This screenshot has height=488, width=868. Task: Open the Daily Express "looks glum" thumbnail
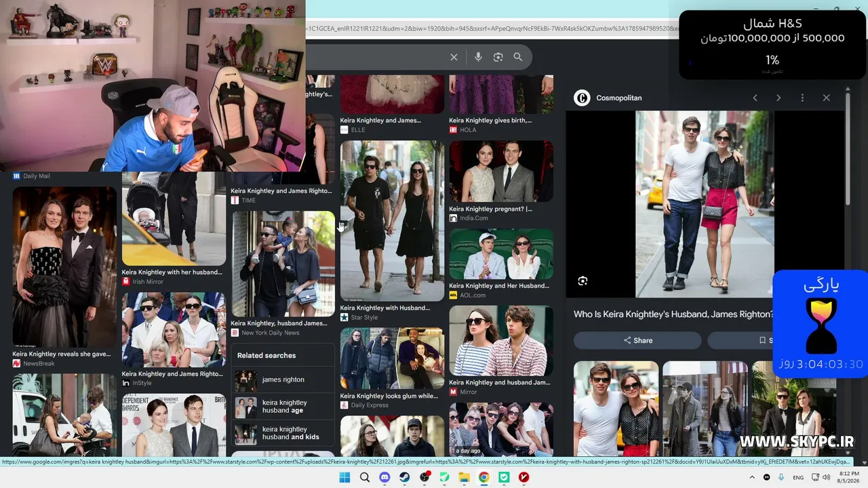(392, 359)
